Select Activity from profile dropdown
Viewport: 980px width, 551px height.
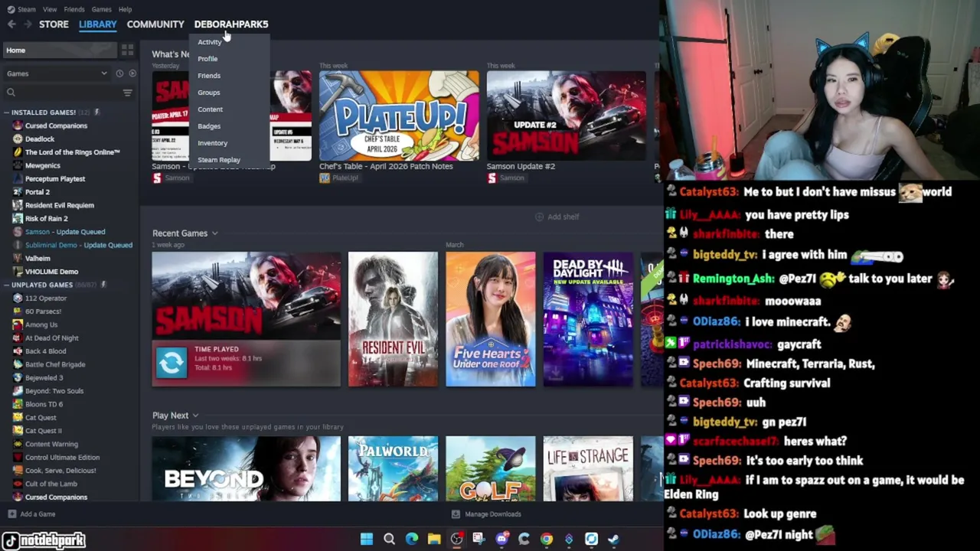click(x=210, y=42)
